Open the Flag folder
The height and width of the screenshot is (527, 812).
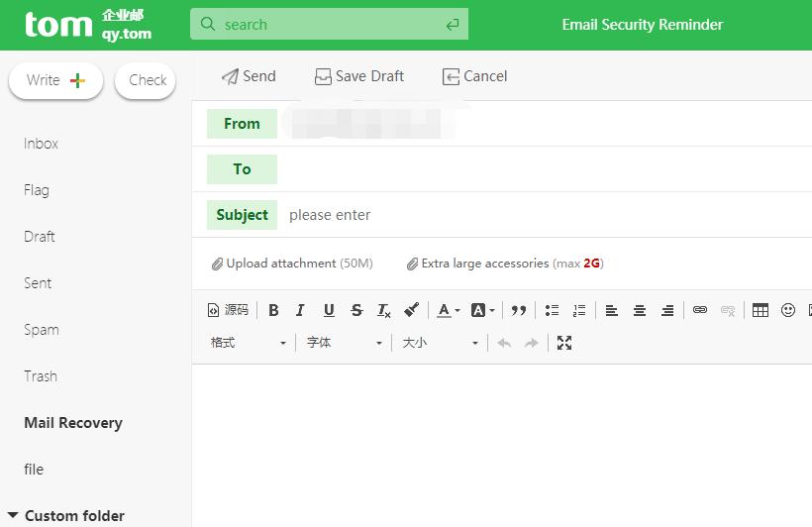[x=37, y=190]
